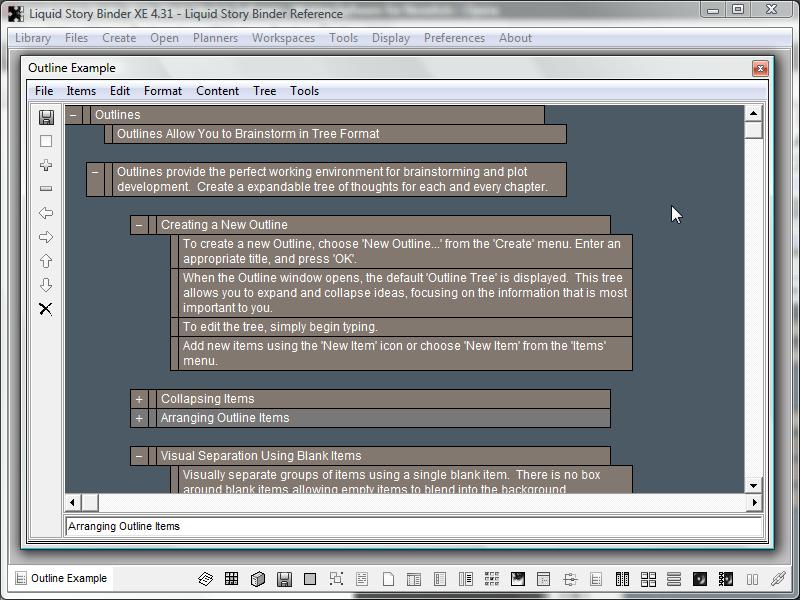This screenshot has height=600, width=800.
Task: Click the 'Outline Example' taskbar button
Action: [x=61, y=578]
